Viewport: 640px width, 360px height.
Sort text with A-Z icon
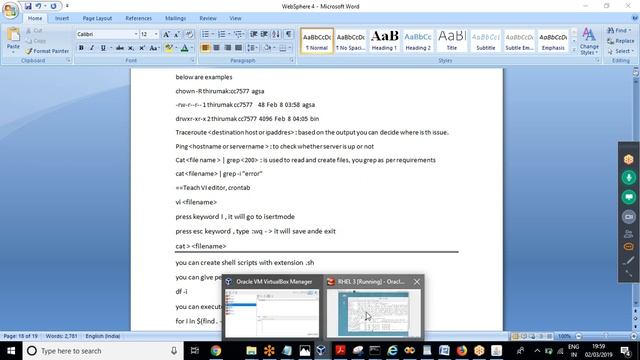click(276, 34)
